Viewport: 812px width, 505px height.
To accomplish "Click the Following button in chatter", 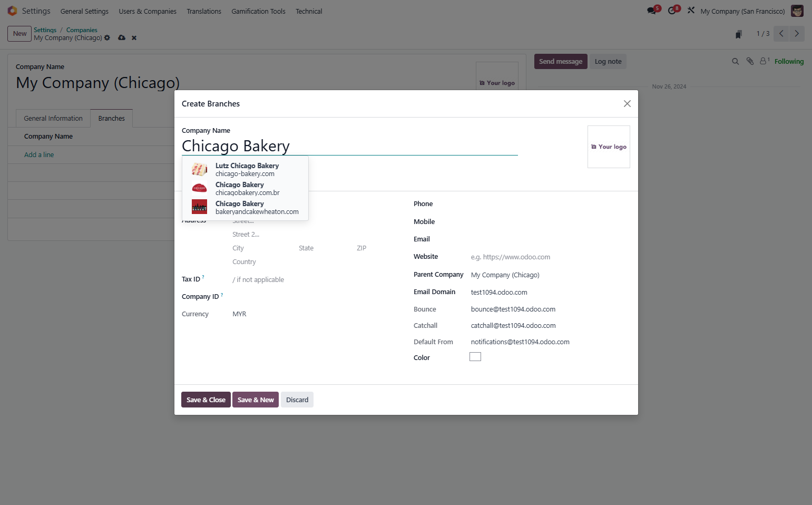I will (x=789, y=62).
